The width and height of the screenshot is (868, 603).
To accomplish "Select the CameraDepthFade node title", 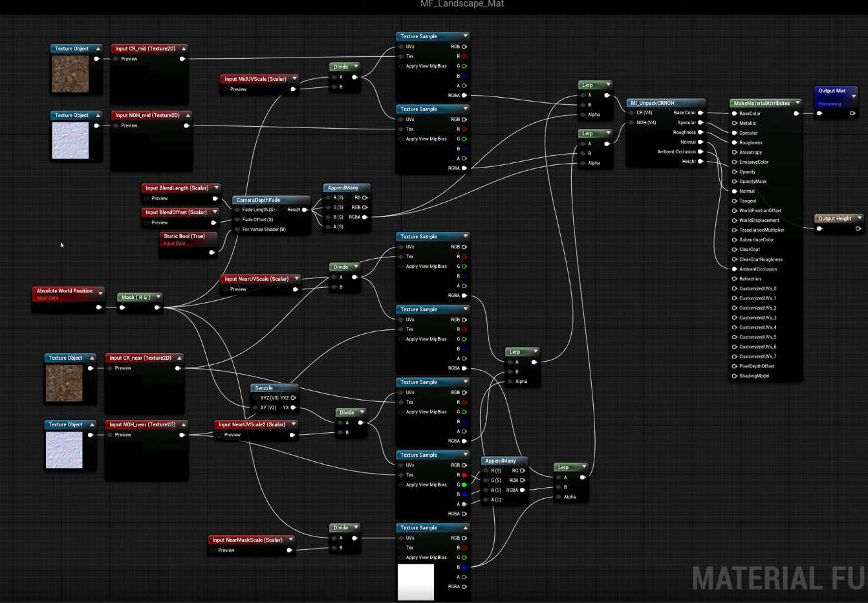I will point(258,200).
